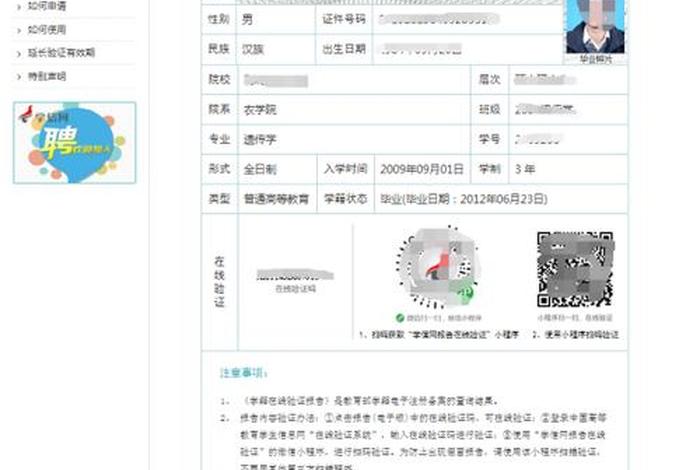Click the square QR code image
Image resolution: width=700 pixels, height=470 pixels.
click(574, 269)
